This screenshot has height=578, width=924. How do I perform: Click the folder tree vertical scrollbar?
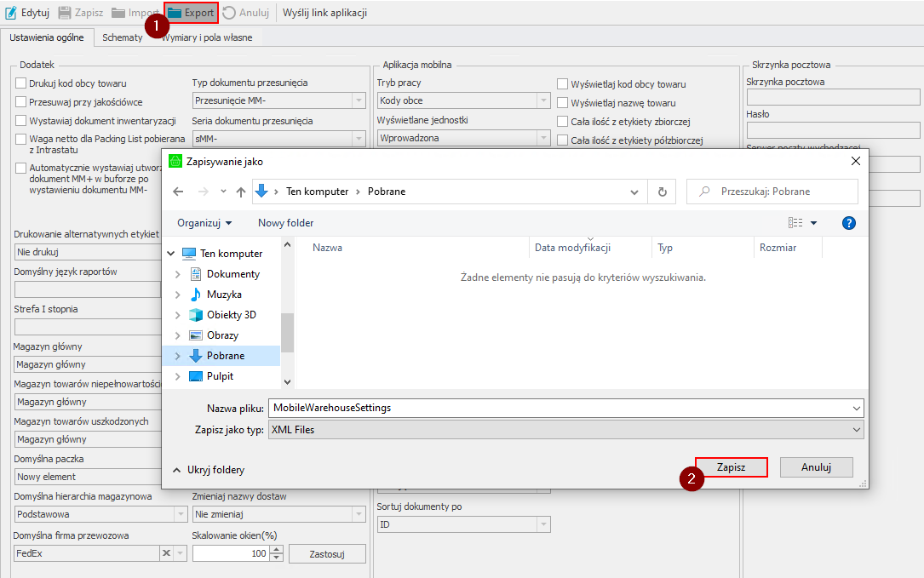(287, 330)
